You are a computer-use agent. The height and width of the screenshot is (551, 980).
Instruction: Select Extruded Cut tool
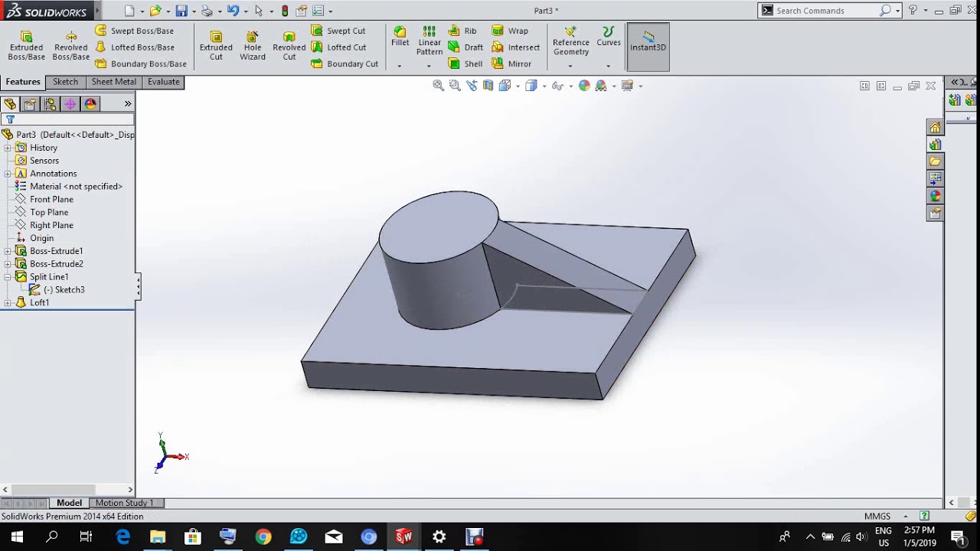tap(216, 46)
